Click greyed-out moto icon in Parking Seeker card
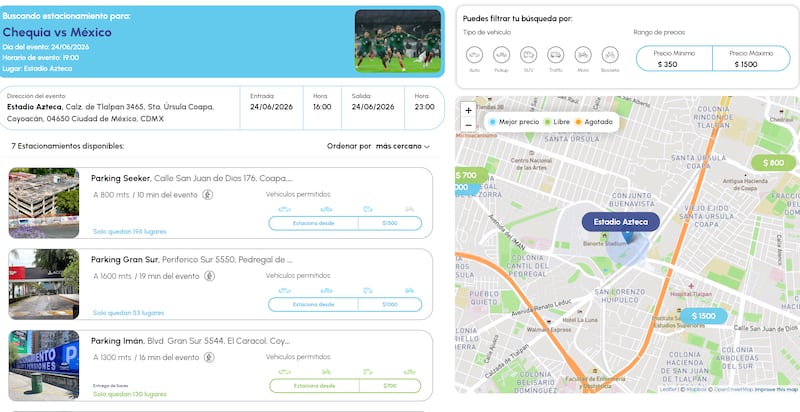 pyautogui.click(x=409, y=209)
